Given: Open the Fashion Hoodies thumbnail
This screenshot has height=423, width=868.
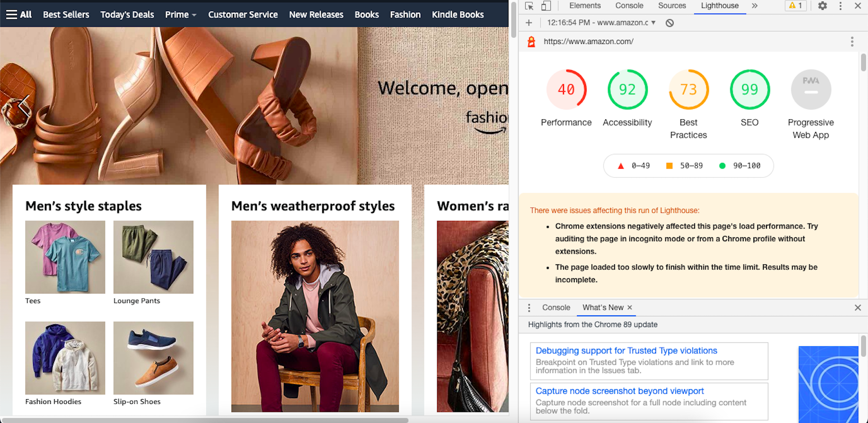Looking at the screenshot, I should (65, 358).
